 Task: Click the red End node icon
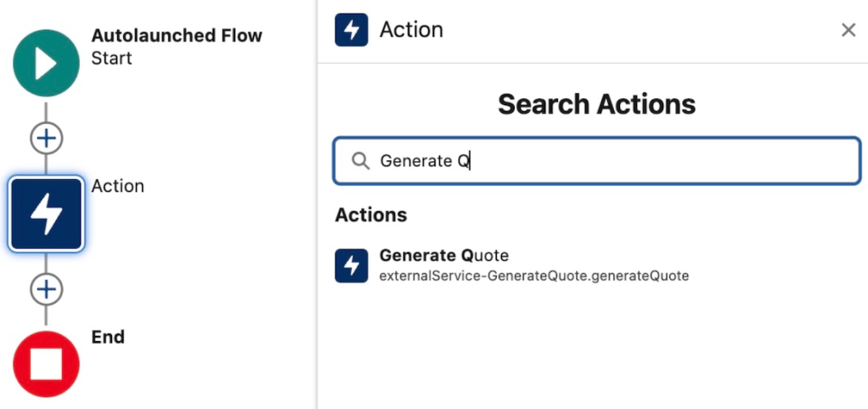pos(46,365)
